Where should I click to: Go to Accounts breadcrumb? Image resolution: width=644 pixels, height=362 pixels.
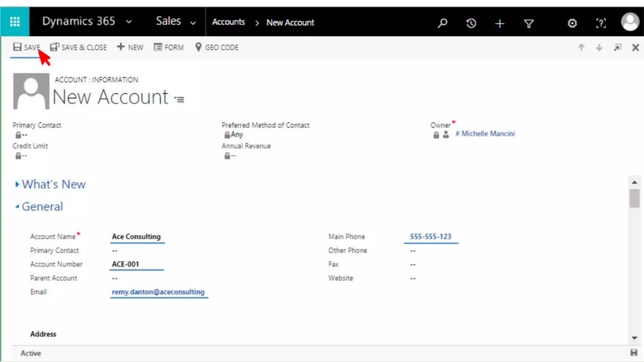tap(228, 22)
